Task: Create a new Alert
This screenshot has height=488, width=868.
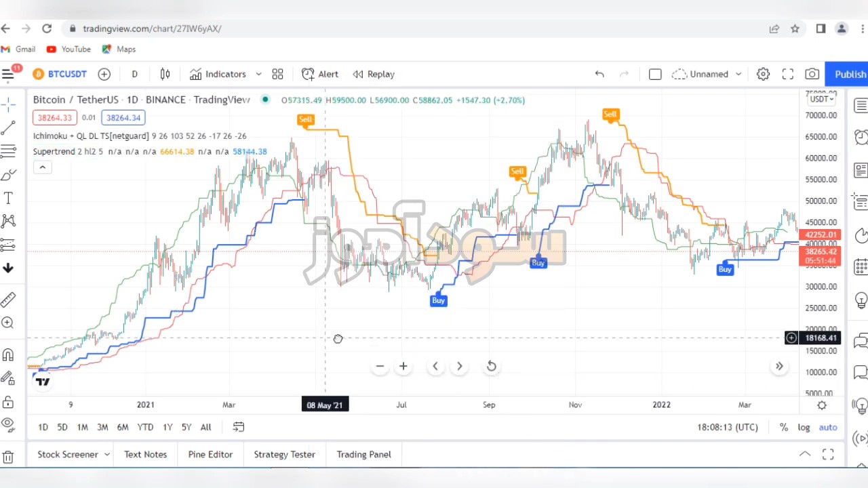Action: 320,74
